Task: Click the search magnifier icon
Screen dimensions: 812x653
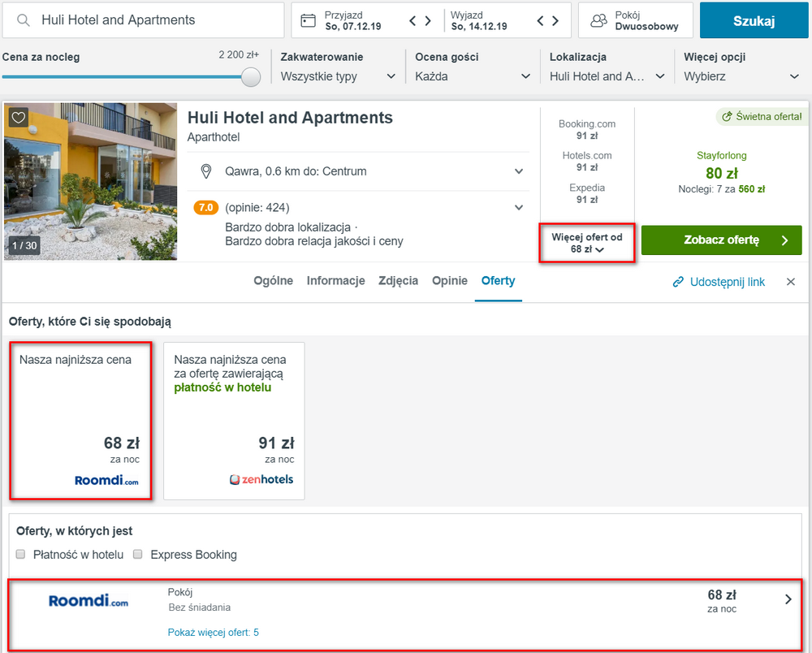Action: pos(24,20)
